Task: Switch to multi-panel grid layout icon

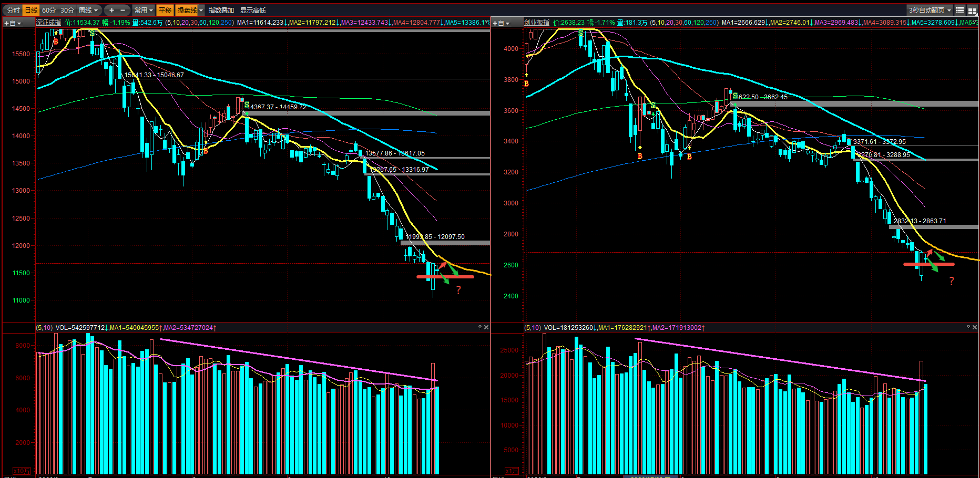Action: tap(972, 10)
